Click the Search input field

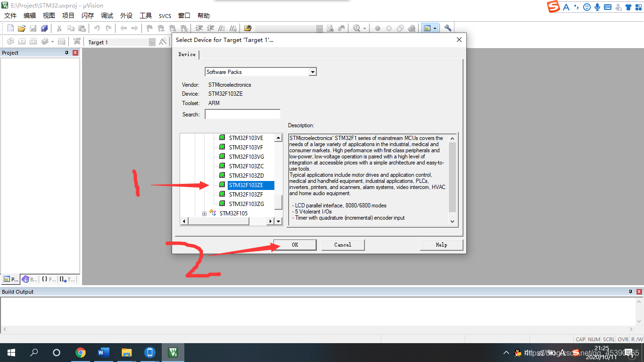(x=243, y=114)
